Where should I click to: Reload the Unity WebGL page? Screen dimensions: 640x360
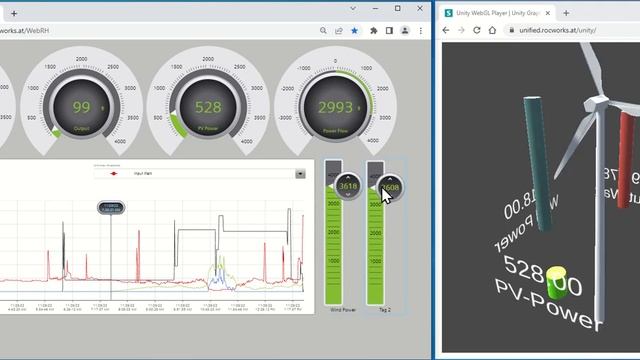click(x=477, y=30)
